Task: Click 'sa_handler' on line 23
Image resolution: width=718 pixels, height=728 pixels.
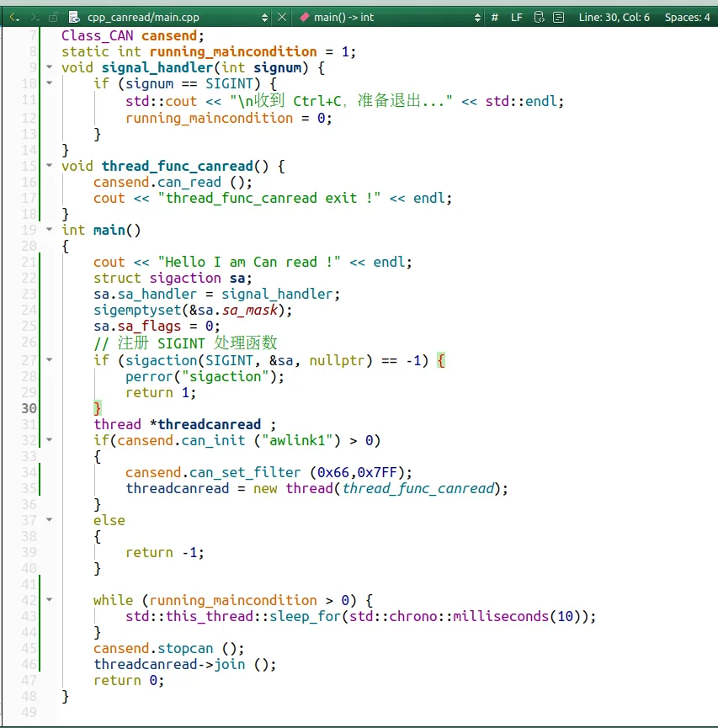Action: [157, 295]
